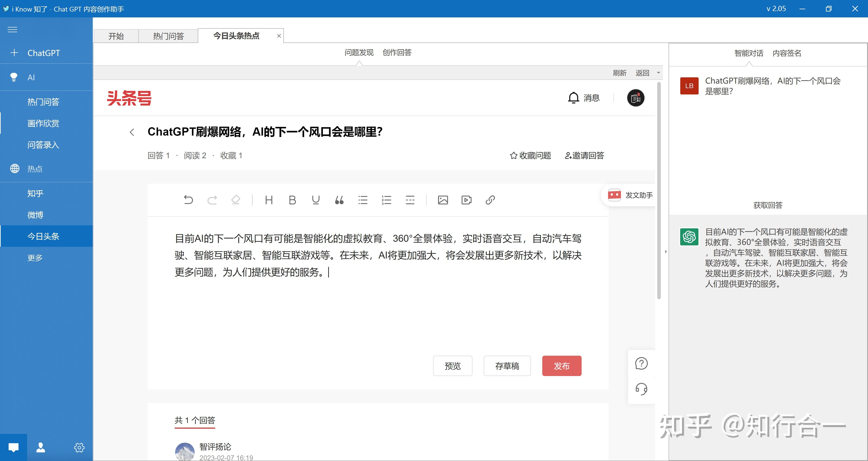Select the 今日头条热点 tab

point(236,36)
